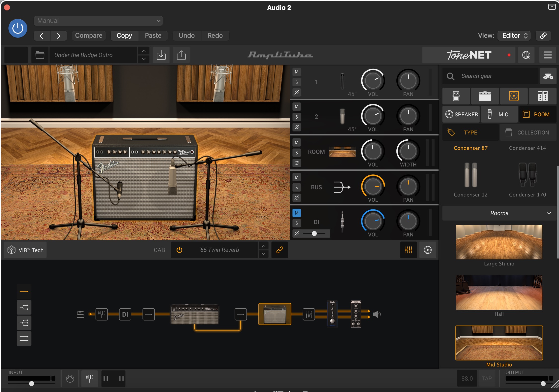This screenshot has width=559, height=392.
Task: Select Condenser 87 mic
Action: pos(471,148)
